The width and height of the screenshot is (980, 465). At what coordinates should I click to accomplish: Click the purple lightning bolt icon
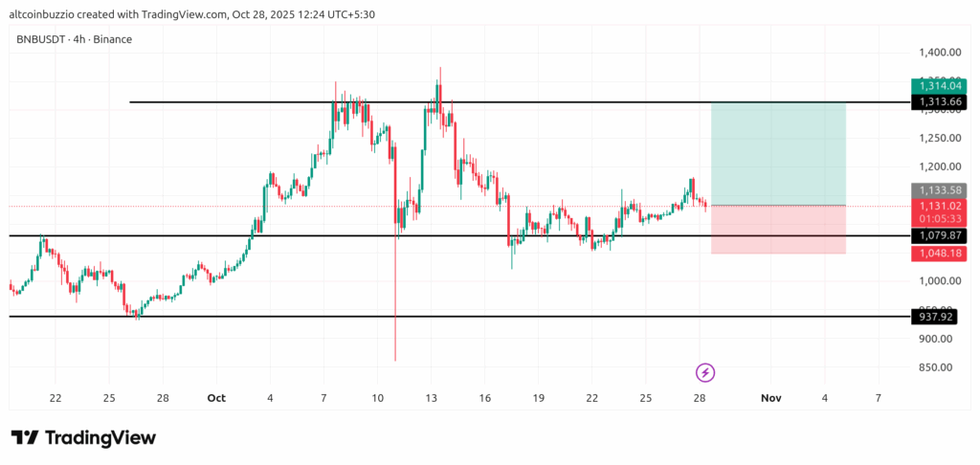pos(705,372)
